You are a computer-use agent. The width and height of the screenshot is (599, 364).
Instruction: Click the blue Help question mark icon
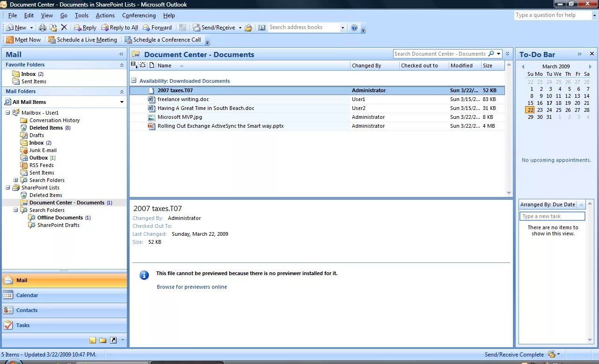pos(354,28)
